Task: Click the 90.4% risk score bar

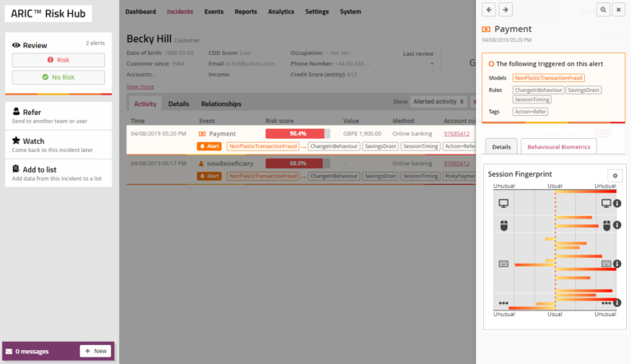Action: pos(297,133)
